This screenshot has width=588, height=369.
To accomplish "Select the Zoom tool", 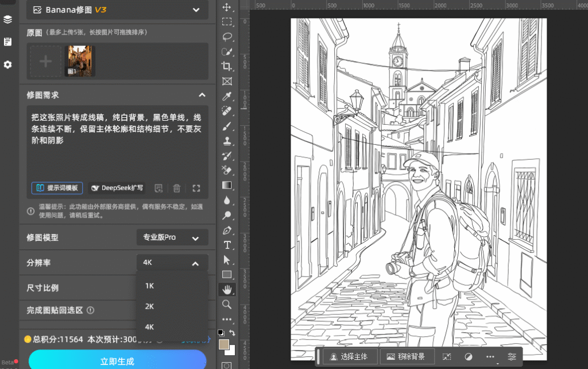I will [x=226, y=305].
